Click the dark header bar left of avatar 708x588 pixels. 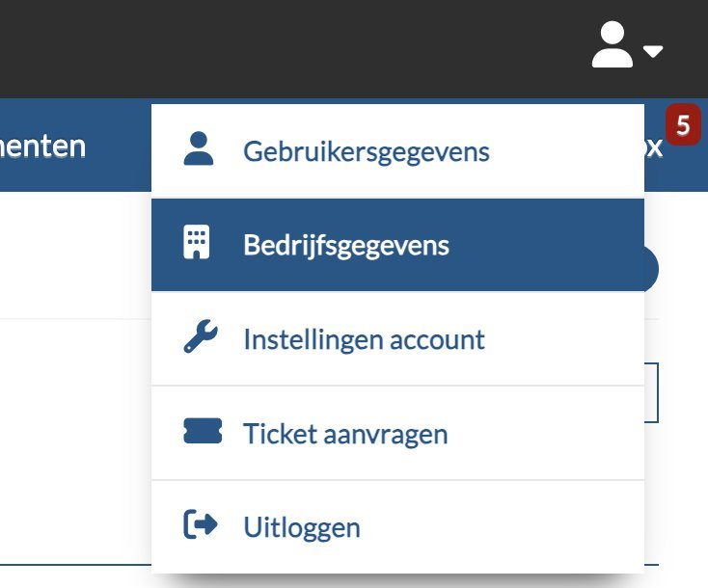pos(293,49)
